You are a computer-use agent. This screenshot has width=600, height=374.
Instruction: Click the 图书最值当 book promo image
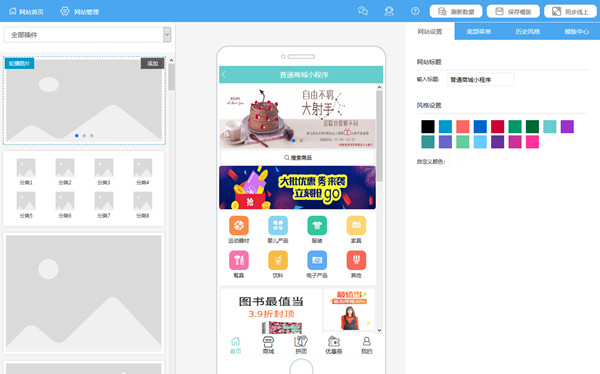pyautogui.click(x=271, y=311)
